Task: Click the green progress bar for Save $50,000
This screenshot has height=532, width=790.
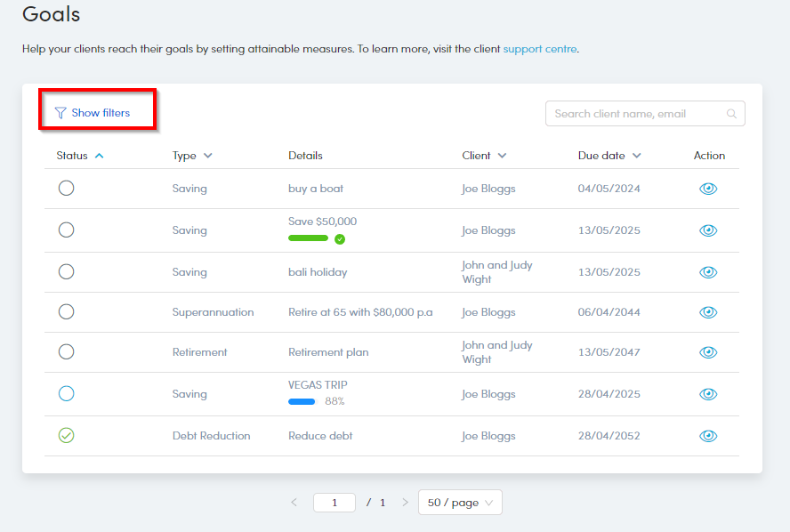Action: coord(308,238)
